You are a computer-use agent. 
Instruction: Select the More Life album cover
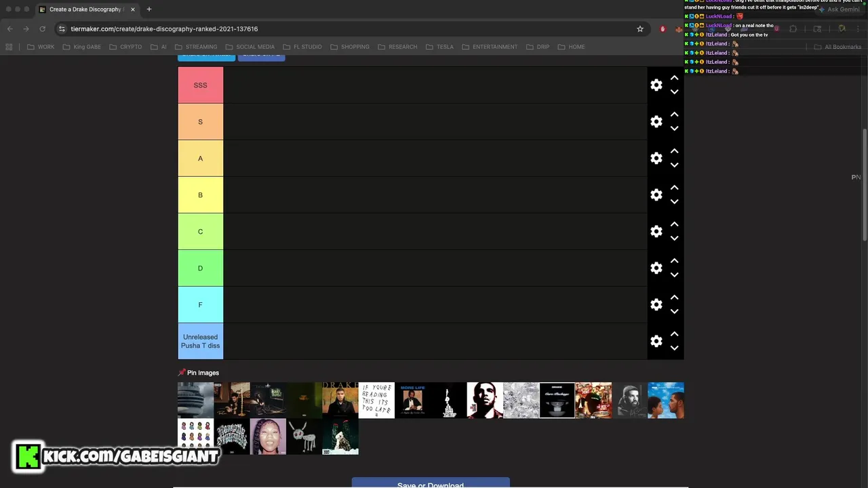click(x=412, y=400)
